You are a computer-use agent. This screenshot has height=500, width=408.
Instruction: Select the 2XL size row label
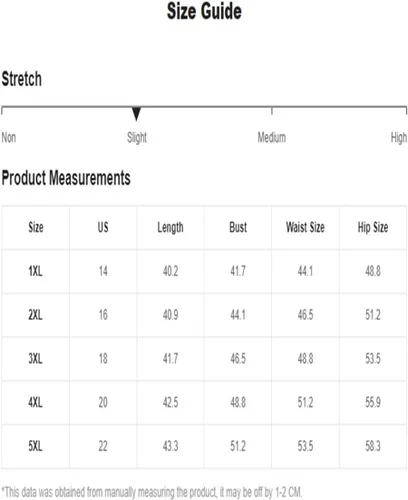click(35, 315)
